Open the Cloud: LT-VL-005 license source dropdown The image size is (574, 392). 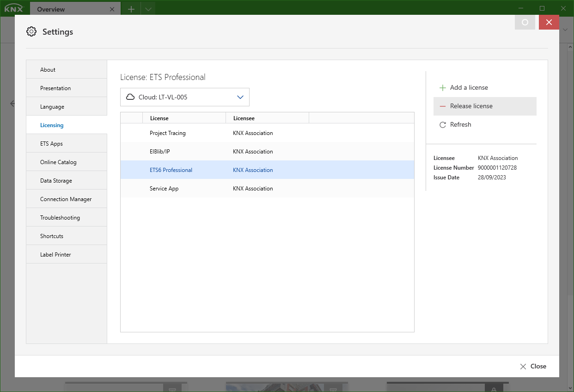pyautogui.click(x=185, y=97)
